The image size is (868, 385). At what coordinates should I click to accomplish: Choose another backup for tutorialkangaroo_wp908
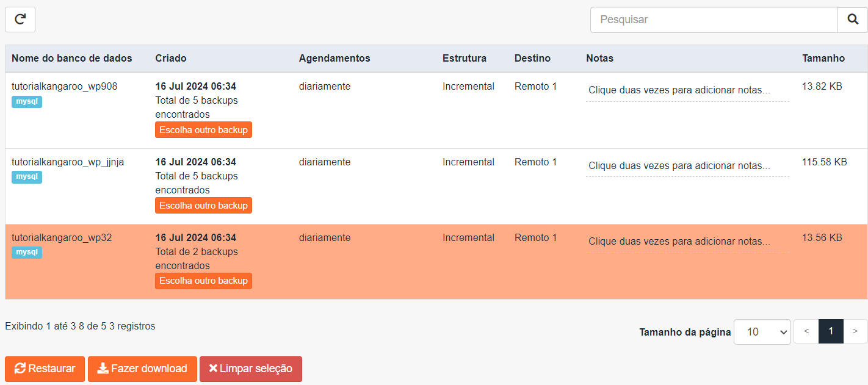203,130
